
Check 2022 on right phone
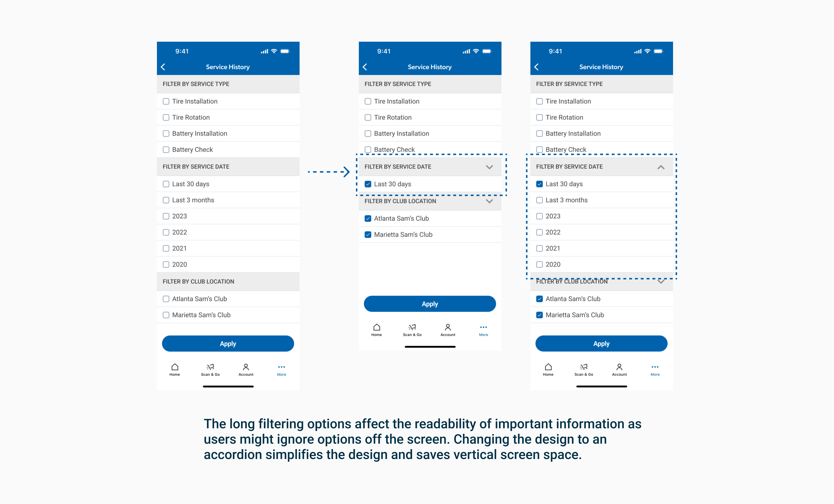540,232
